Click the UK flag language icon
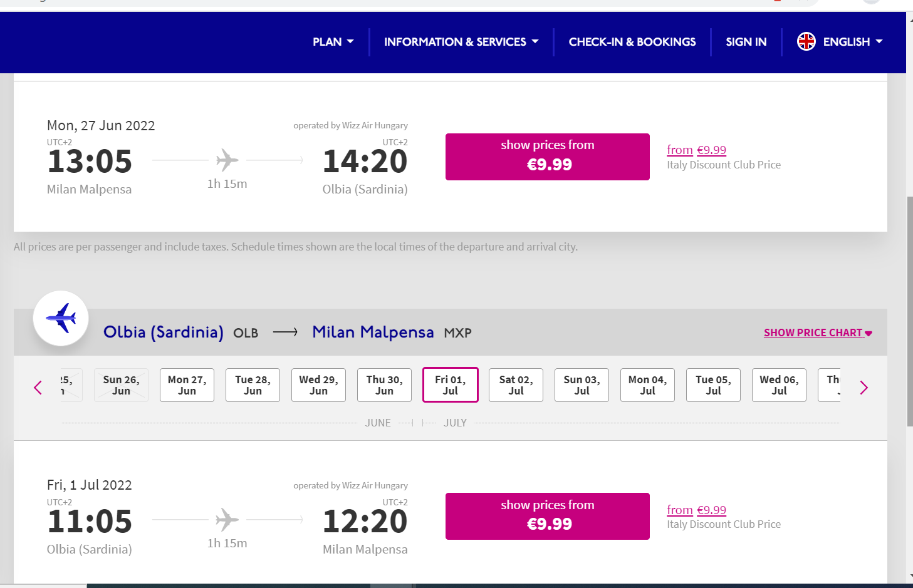 point(806,42)
